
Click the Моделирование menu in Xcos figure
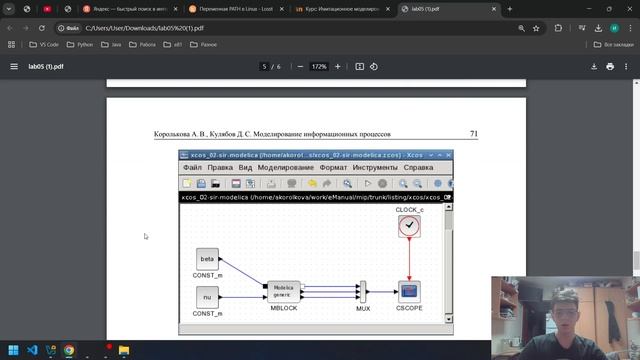click(286, 167)
